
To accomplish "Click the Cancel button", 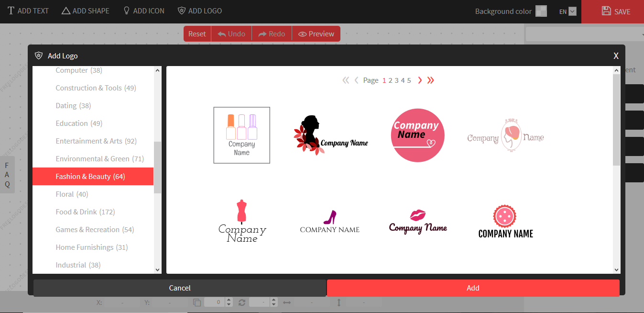I will point(179,288).
